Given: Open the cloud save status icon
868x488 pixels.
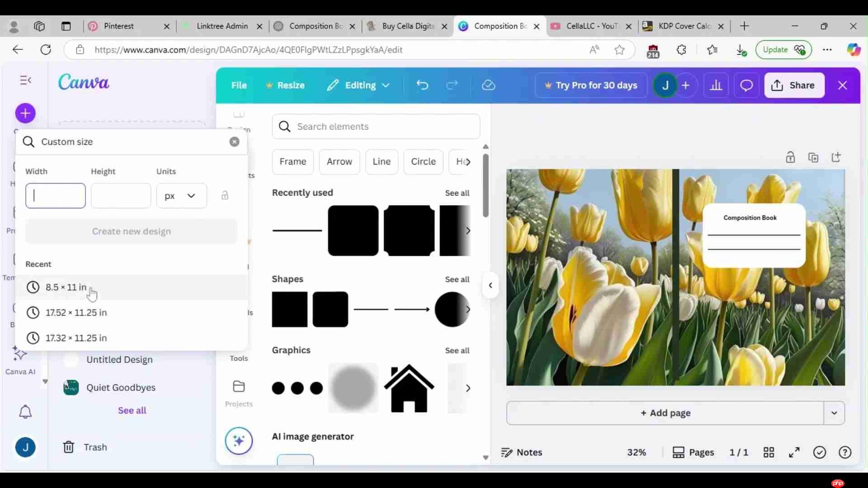Looking at the screenshot, I should [488, 85].
